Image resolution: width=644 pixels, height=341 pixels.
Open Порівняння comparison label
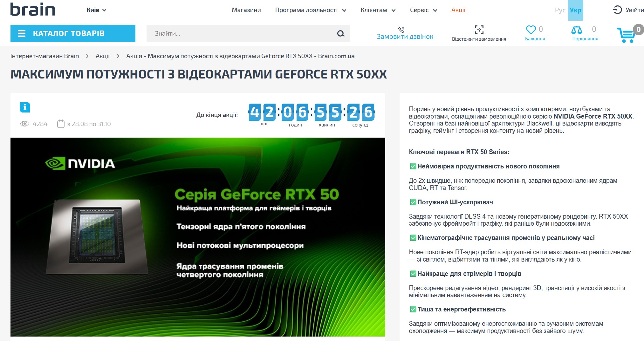585,39
